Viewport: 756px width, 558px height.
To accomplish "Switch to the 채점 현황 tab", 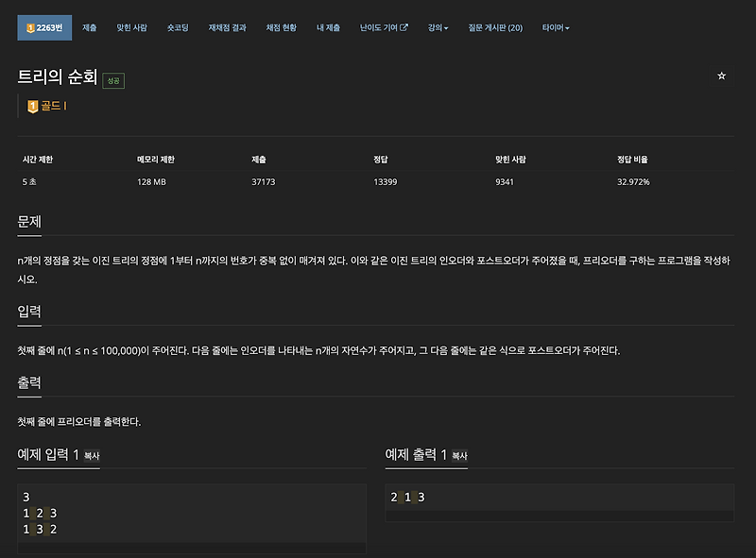I will click(x=282, y=27).
